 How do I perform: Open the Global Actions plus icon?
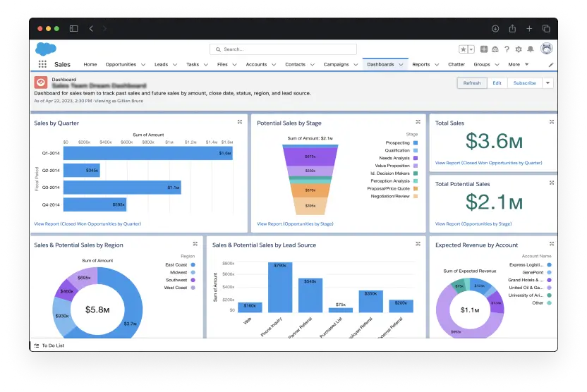tap(483, 49)
